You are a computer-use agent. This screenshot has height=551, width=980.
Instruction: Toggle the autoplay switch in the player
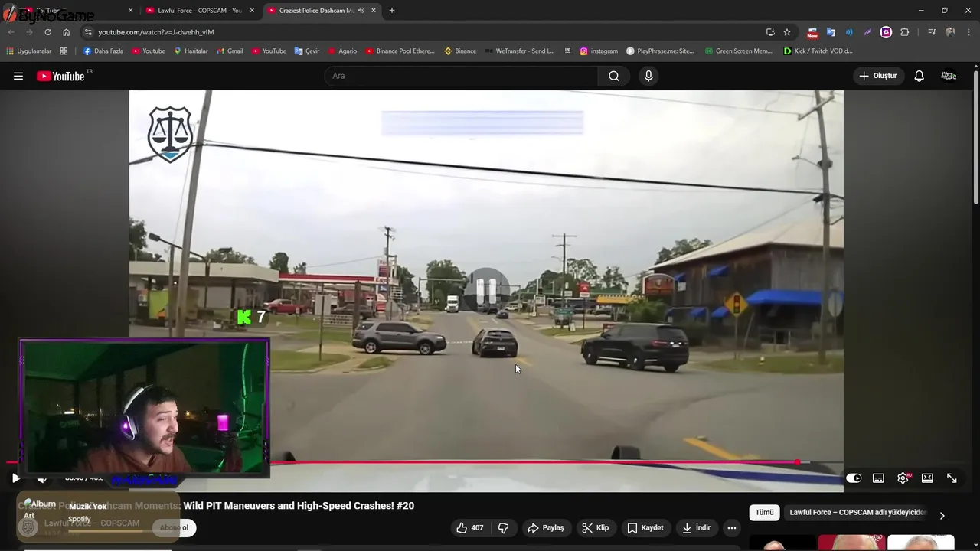point(854,478)
